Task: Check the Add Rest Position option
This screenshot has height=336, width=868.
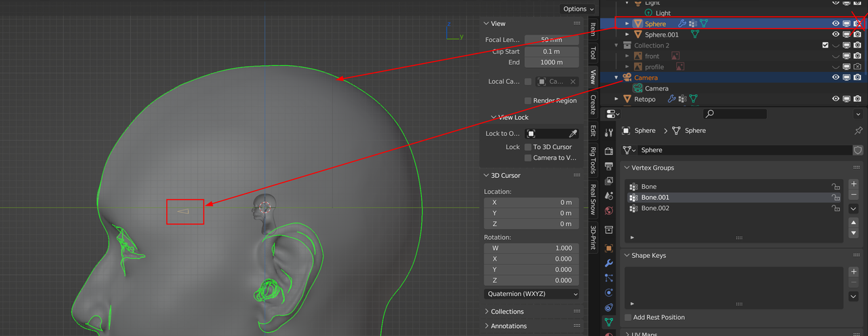Action: 628,317
